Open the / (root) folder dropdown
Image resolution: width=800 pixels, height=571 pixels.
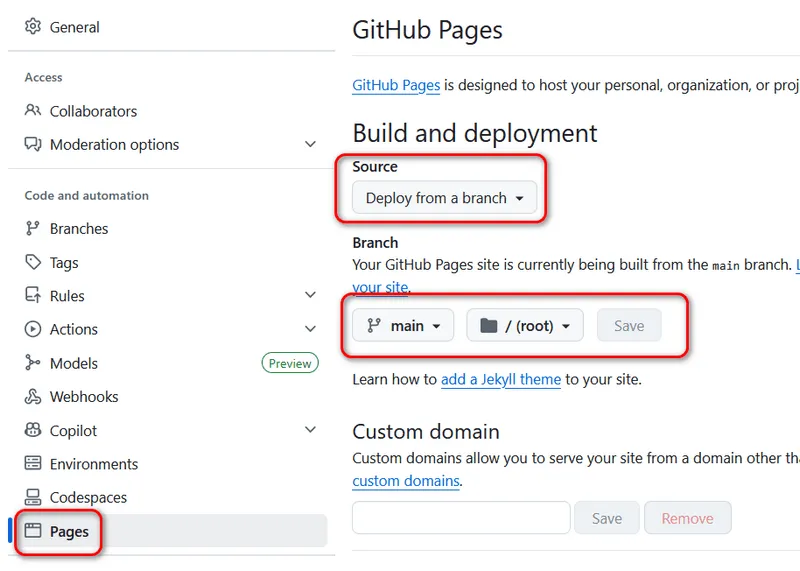point(524,325)
